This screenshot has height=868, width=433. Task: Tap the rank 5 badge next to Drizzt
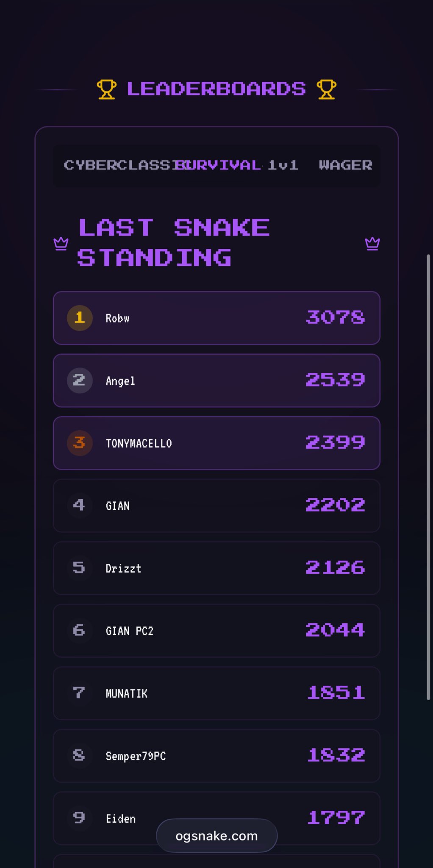[x=80, y=568]
